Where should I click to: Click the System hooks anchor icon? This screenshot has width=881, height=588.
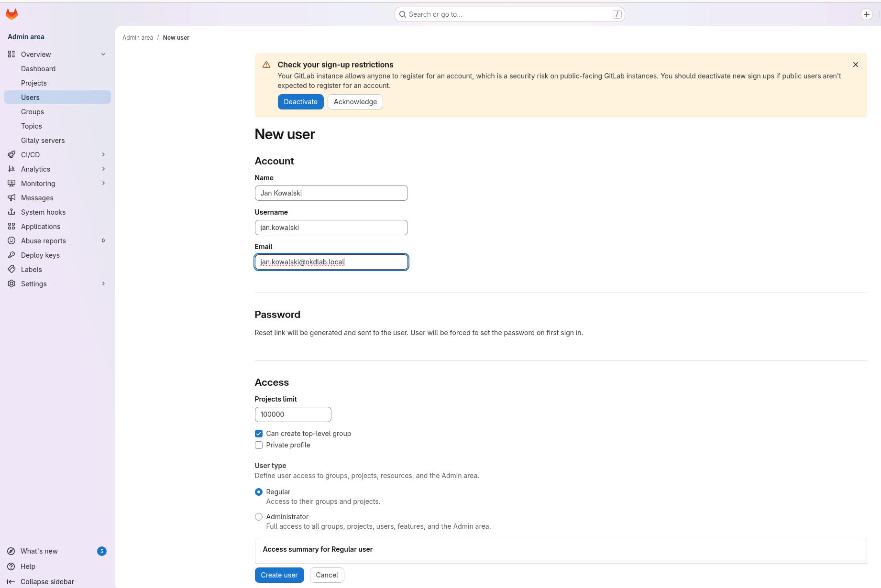tap(11, 212)
